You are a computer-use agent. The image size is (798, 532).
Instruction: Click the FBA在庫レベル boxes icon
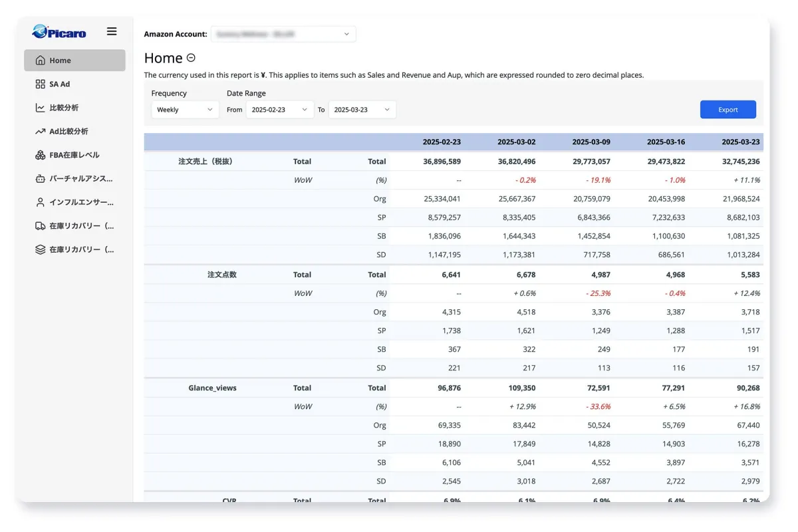[x=40, y=155]
